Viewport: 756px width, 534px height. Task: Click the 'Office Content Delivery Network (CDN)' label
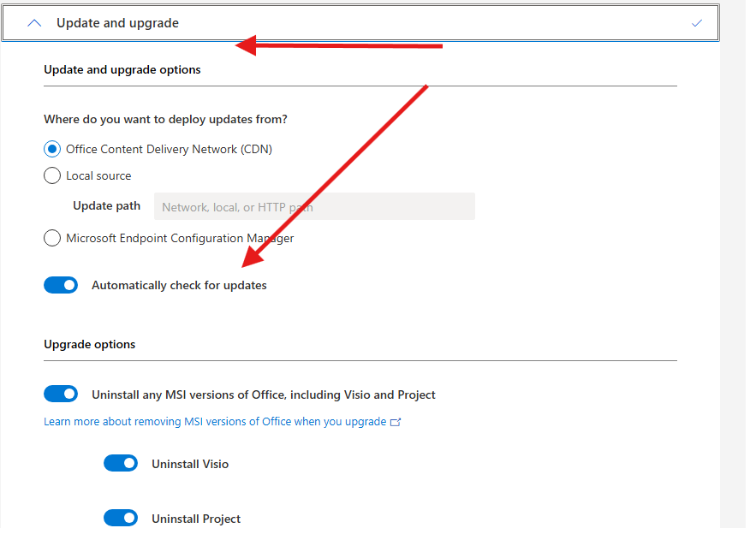(169, 149)
